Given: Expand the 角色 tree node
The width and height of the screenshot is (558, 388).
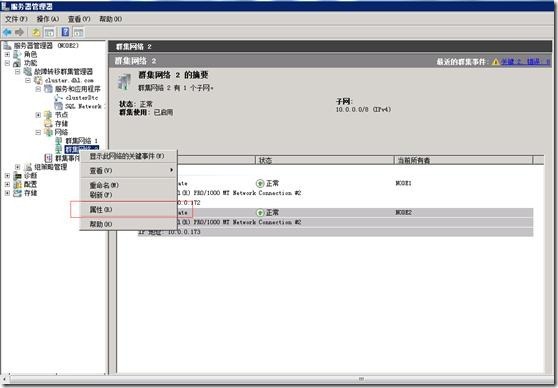Looking at the screenshot, I should pos(7,54).
